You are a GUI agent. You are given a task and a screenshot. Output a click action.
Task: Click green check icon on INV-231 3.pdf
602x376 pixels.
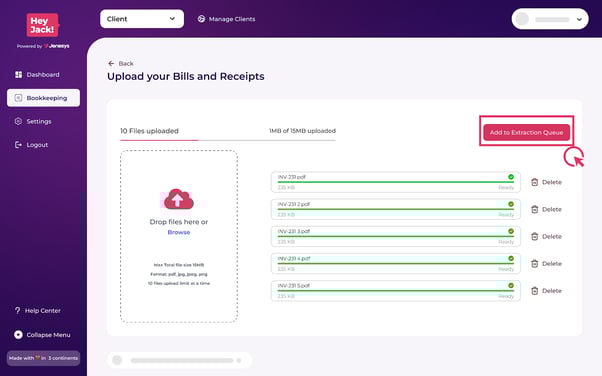point(511,231)
